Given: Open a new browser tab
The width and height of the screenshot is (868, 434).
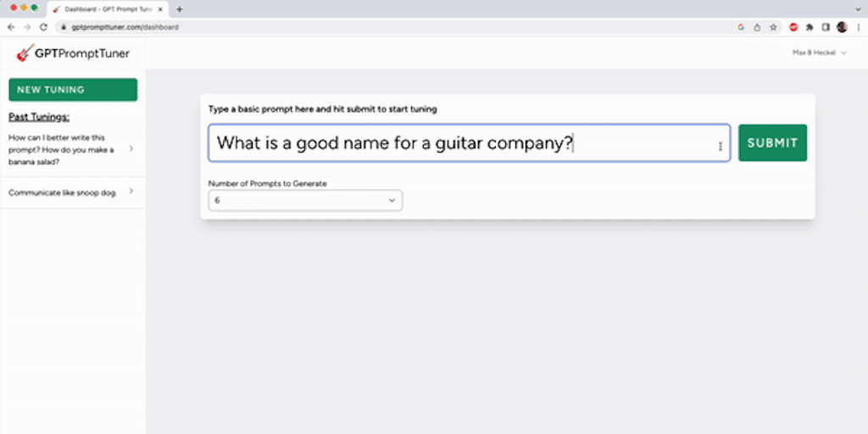Looking at the screenshot, I should (179, 8).
